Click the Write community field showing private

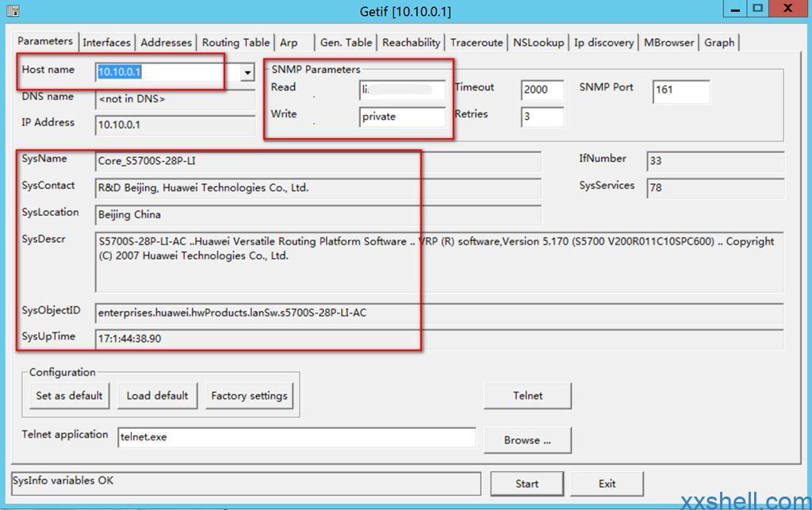(x=402, y=117)
